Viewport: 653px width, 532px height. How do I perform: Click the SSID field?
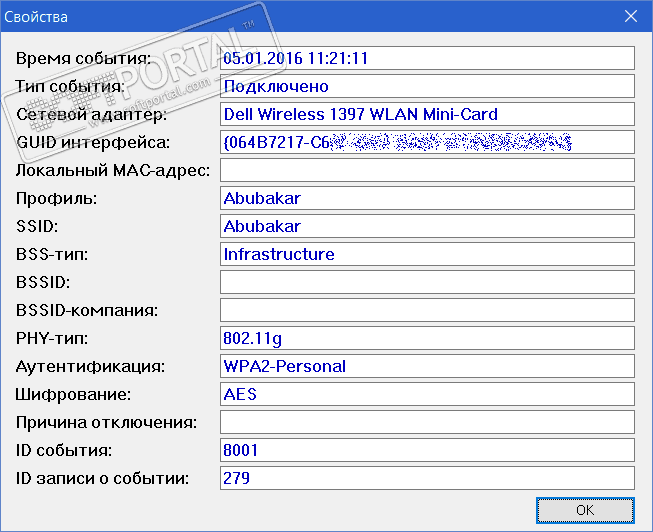coord(427,226)
